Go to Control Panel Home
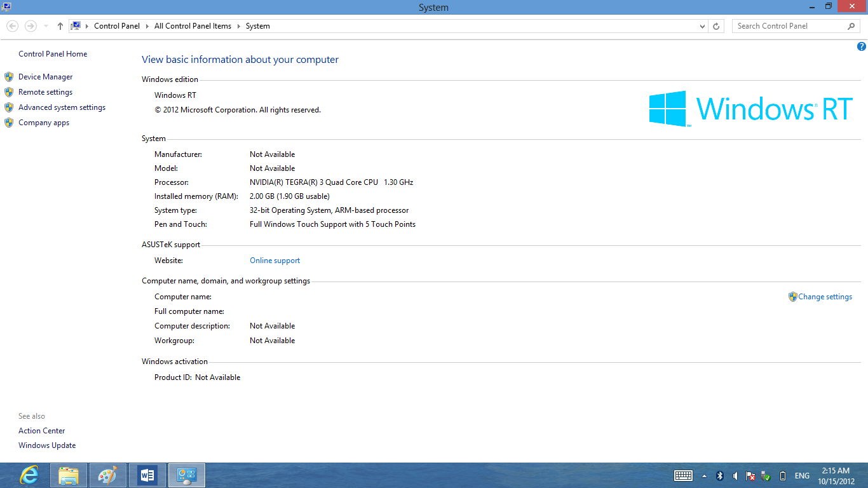 coord(53,54)
